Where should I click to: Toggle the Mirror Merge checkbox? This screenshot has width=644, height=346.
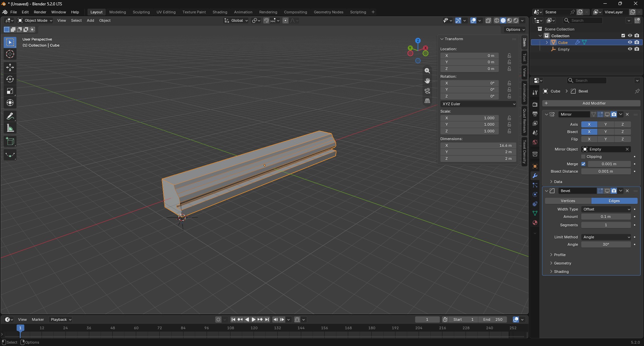(x=583, y=164)
